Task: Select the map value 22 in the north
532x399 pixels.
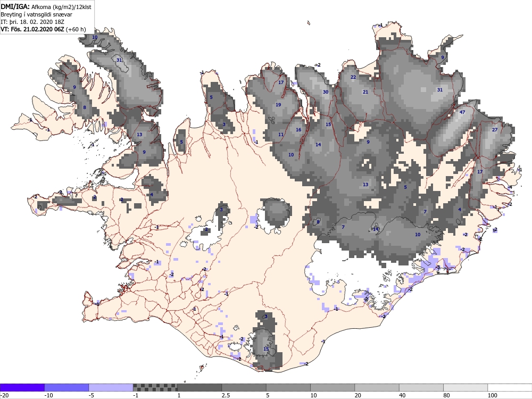Action: (x=353, y=77)
